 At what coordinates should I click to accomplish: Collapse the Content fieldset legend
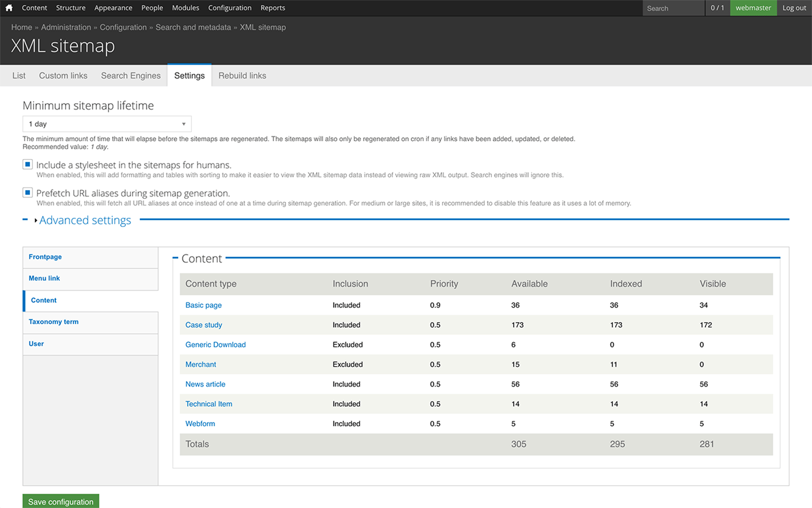tap(201, 259)
